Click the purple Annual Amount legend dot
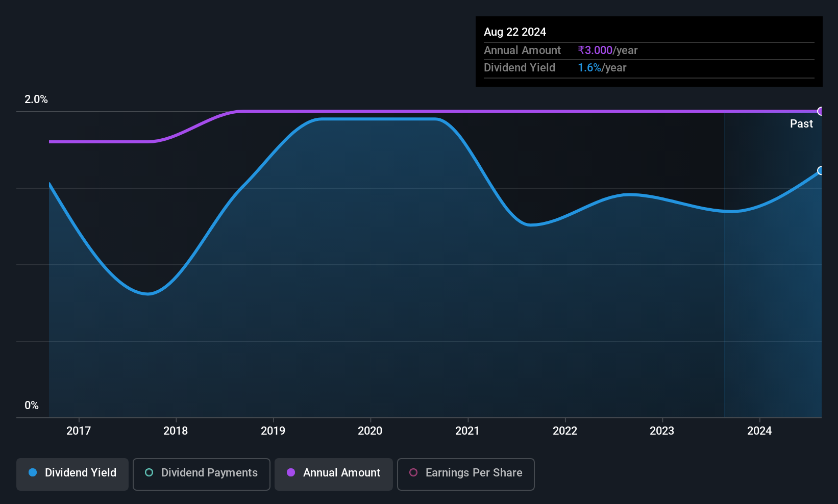The image size is (838, 504). pyautogui.click(x=291, y=472)
